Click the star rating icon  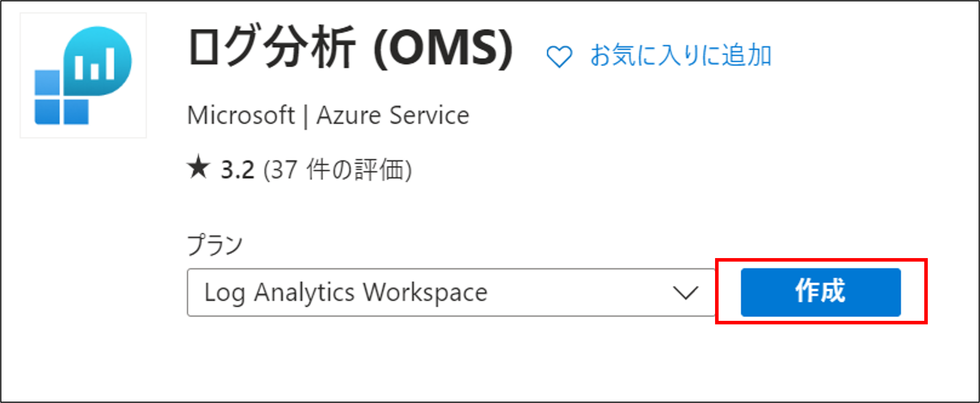(x=198, y=168)
